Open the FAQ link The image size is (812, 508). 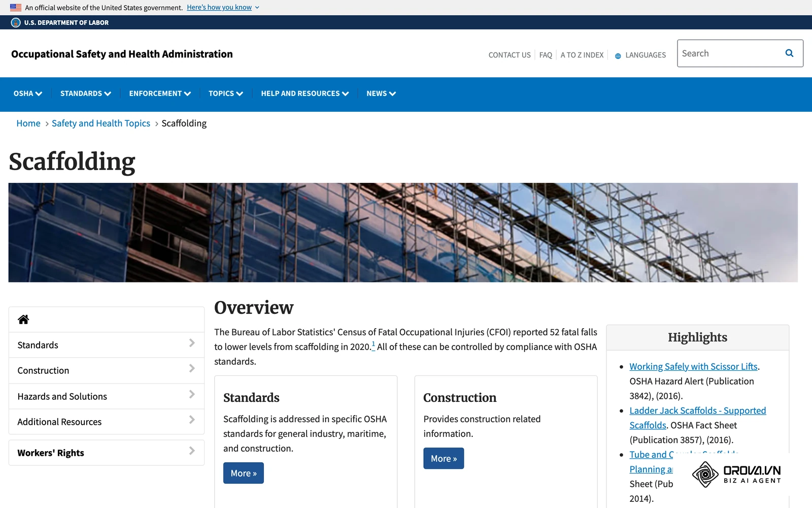point(546,55)
